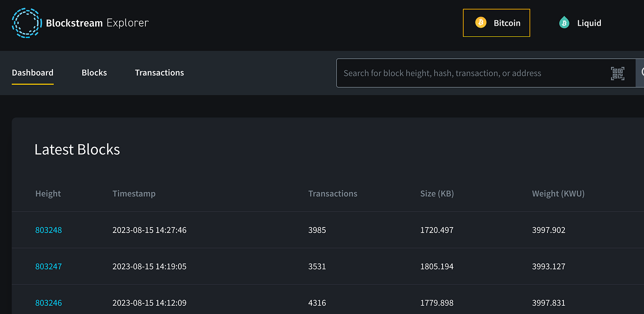View block 803246 details
The height and width of the screenshot is (314, 644).
click(48, 302)
